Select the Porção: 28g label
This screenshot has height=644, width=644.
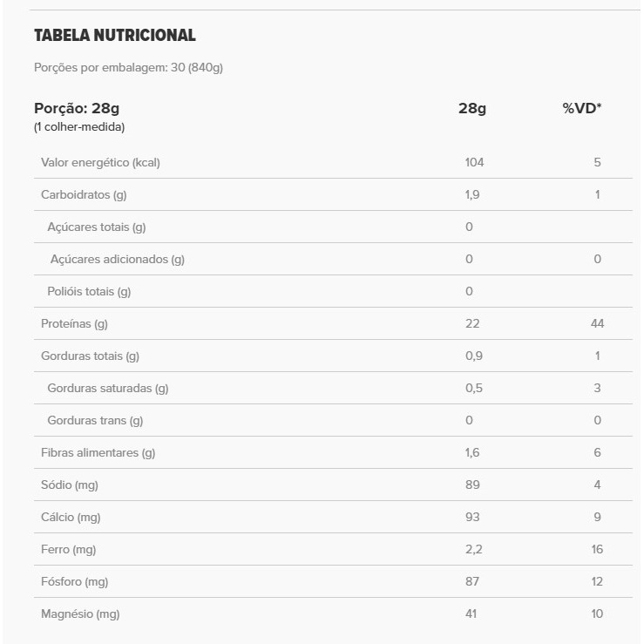pyautogui.click(x=76, y=109)
